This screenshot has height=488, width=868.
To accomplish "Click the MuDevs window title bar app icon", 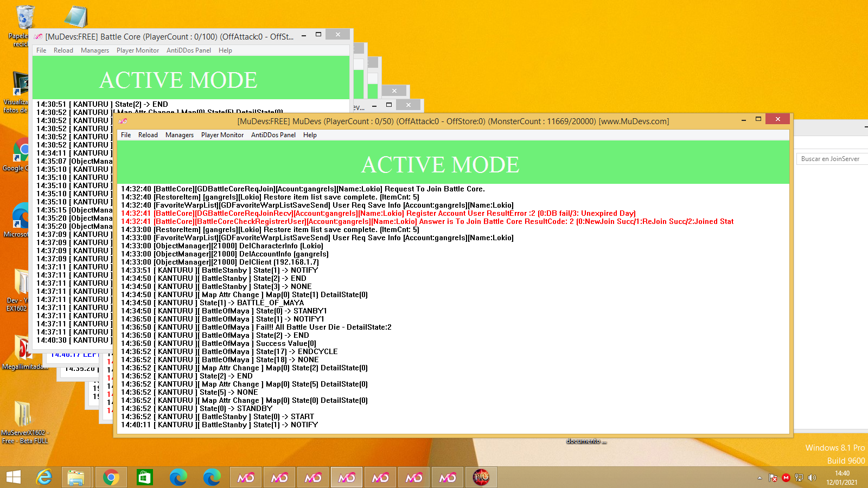I will pos(123,121).
